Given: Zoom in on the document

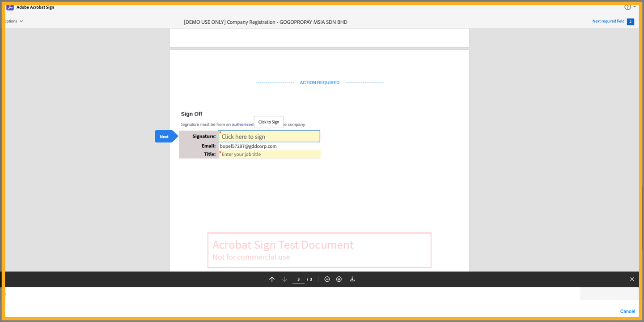Looking at the screenshot, I should pyautogui.click(x=339, y=279).
